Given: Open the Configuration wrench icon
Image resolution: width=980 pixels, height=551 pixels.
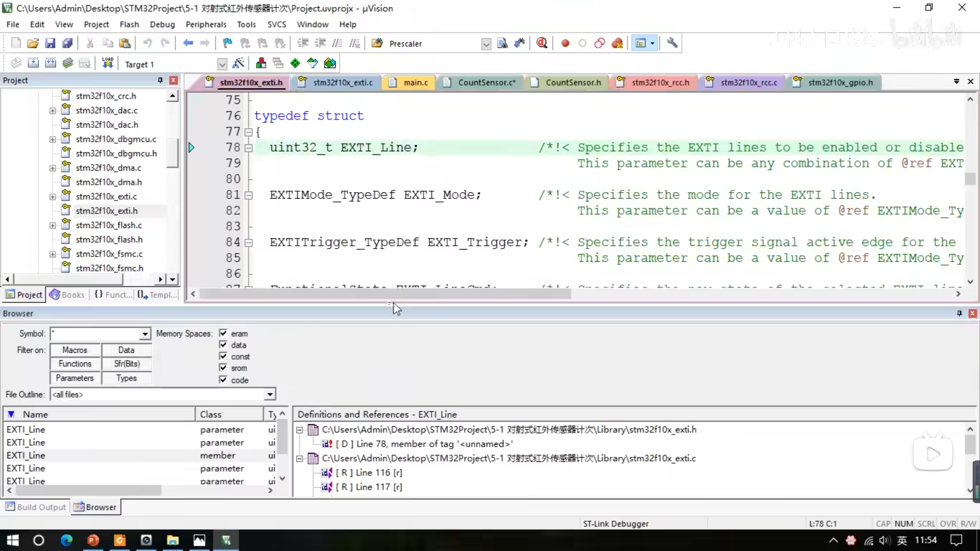Looking at the screenshot, I should [672, 43].
